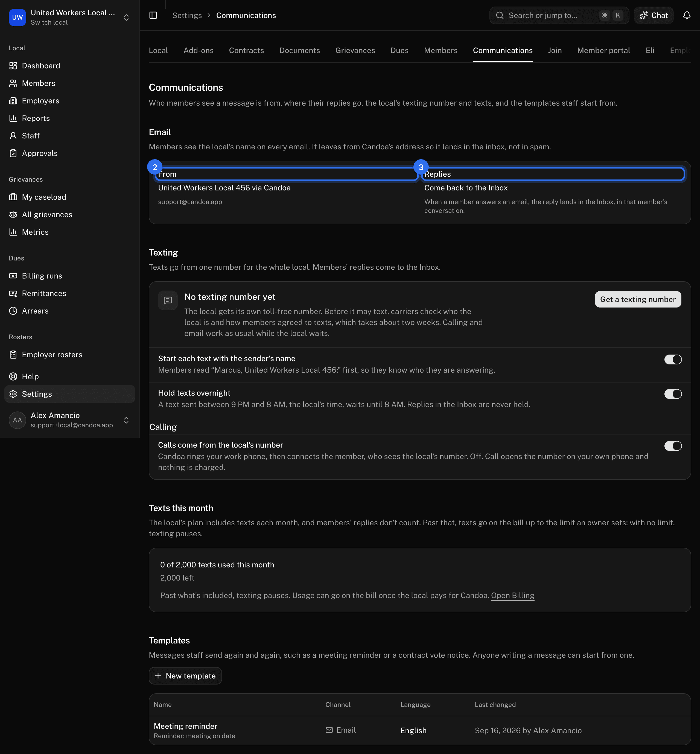700x754 pixels.
Task: Switch to the Add-ons tab
Action: point(199,50)
